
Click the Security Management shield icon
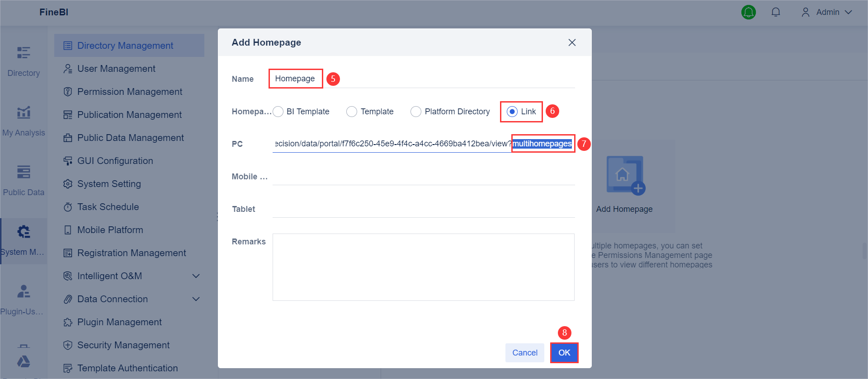point(68,345)
